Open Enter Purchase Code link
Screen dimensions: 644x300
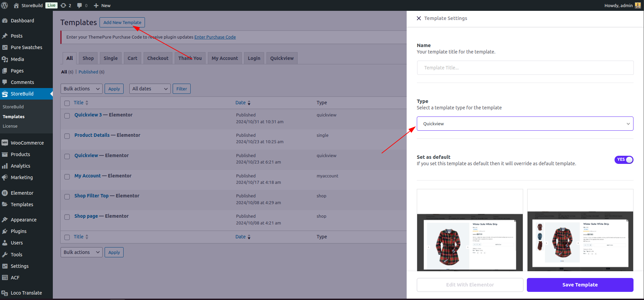click(x=215, y=37)
